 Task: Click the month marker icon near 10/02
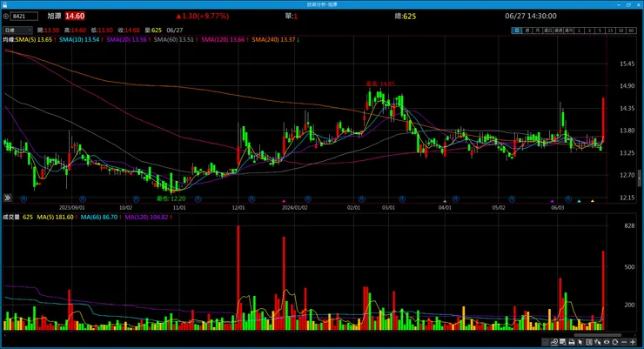coord(136,199)
